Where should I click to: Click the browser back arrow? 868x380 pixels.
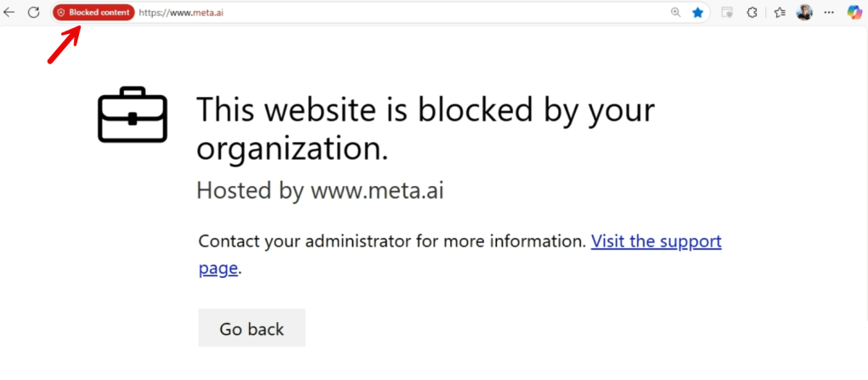point(9,13)
